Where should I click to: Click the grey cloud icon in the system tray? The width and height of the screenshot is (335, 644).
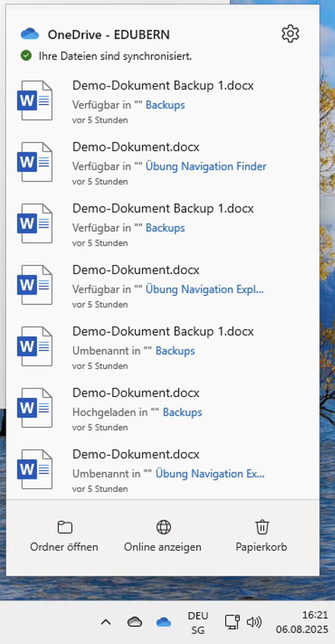click(134, 622)
